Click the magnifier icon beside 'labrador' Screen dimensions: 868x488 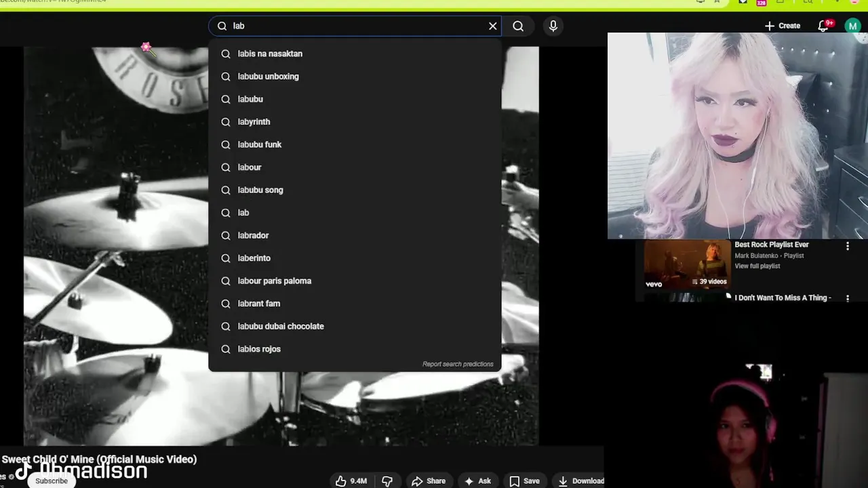point(226,235)
